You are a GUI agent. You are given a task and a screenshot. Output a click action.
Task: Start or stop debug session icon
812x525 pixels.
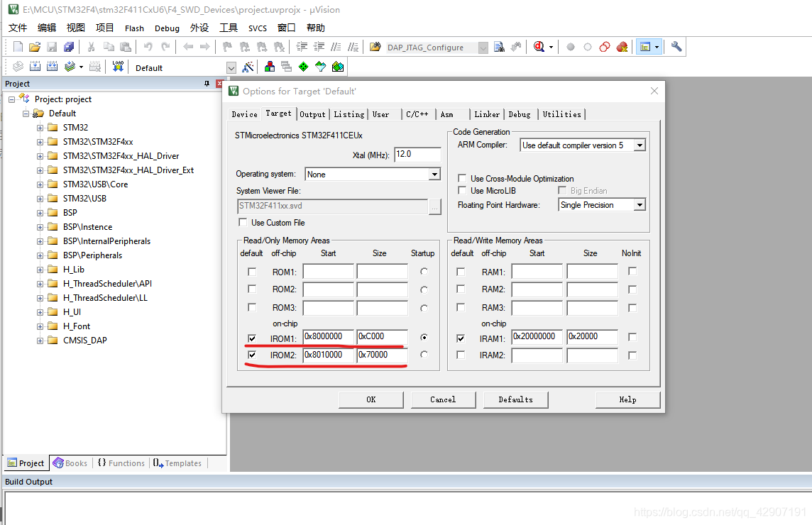[539, 47]
